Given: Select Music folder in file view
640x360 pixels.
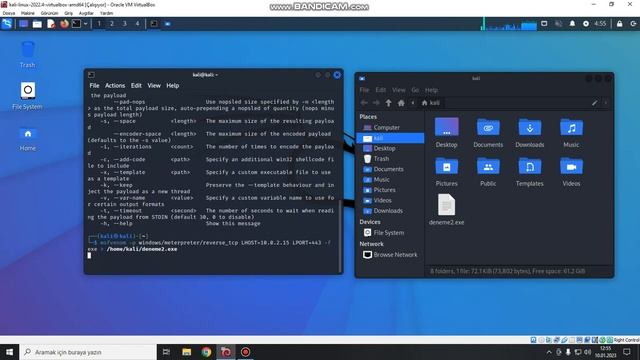Looking at the screenshot, I should [x=571, y=132].
